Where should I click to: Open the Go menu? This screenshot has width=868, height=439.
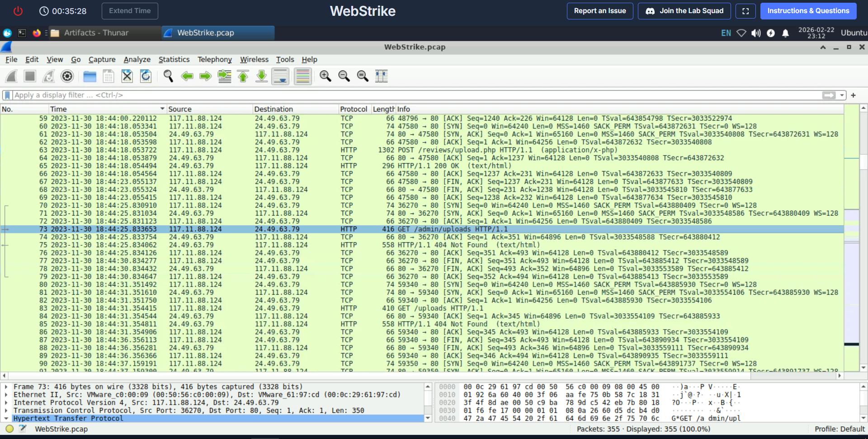click(76, 60)
